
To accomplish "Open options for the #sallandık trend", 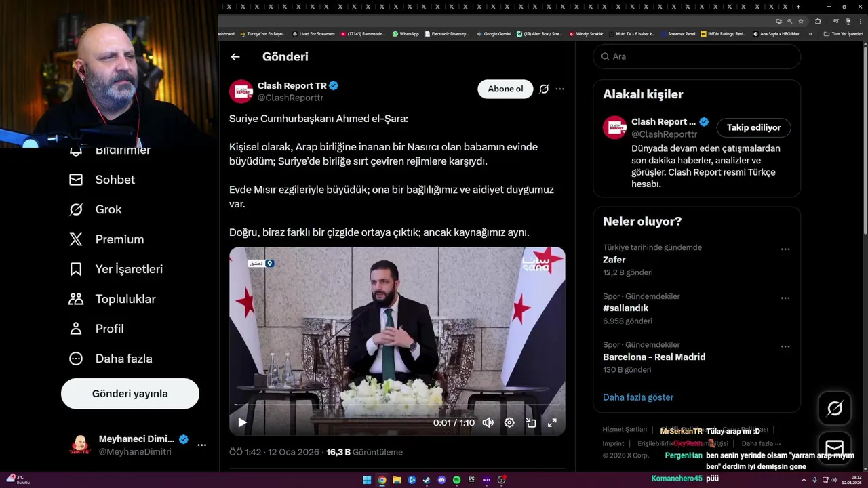I will click(785, 298).
